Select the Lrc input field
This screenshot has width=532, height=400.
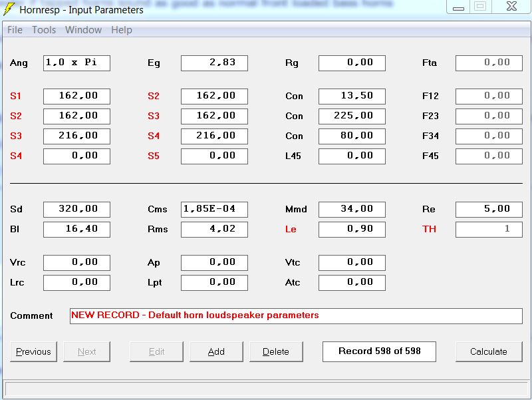tap(76, 283)
